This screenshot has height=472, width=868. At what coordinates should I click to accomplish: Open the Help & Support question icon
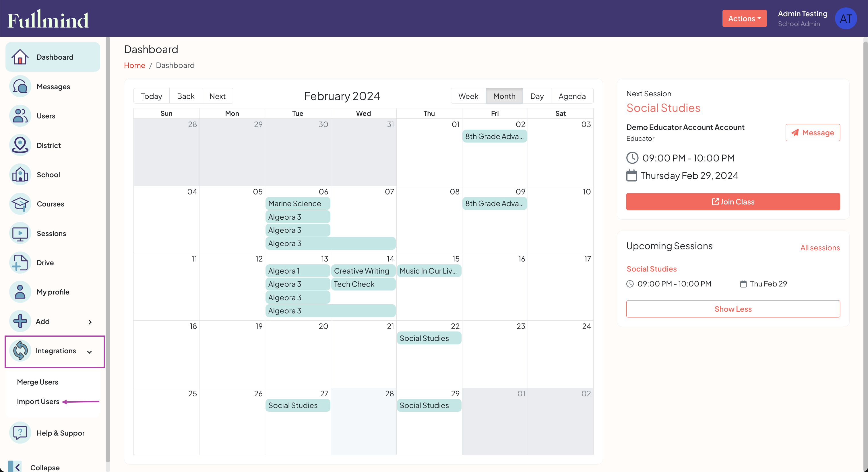pos(20,433)
